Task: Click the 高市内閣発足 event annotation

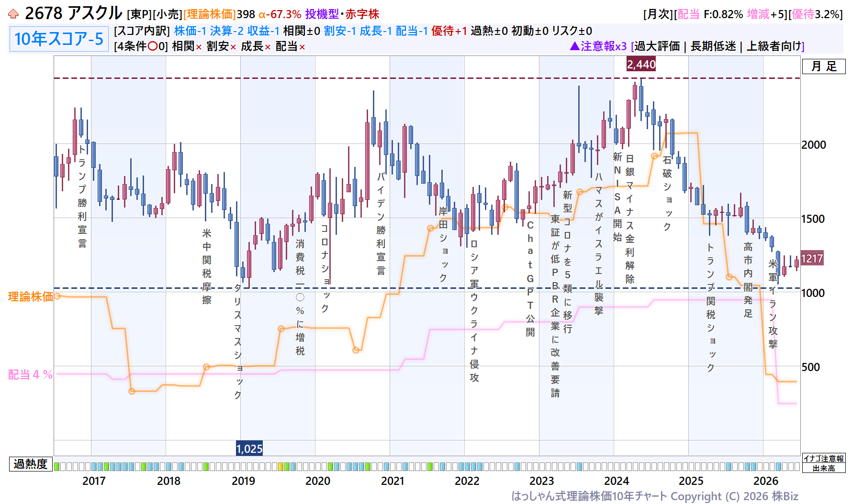Action: pyautogui.click(x=748, y=280)
